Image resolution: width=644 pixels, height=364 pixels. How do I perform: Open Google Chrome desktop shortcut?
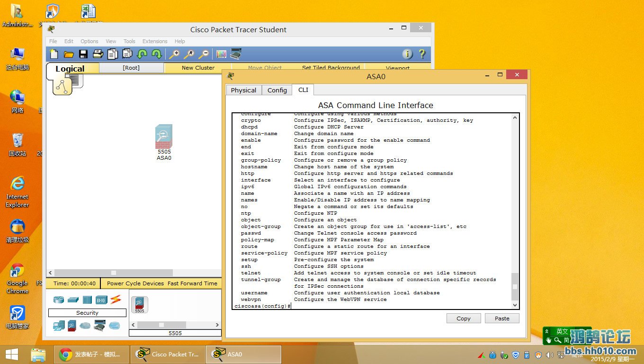pos(18,279)
